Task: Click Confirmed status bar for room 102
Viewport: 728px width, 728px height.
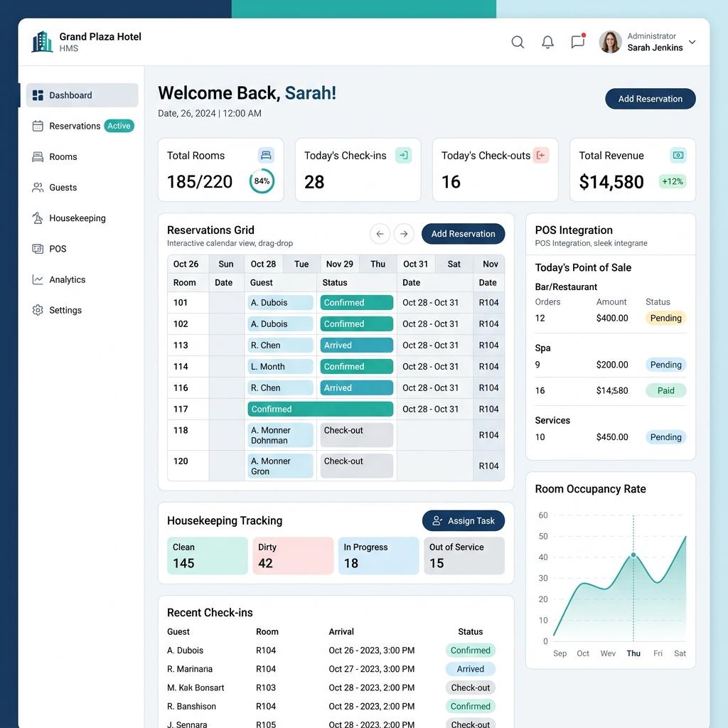Action: 357,323
